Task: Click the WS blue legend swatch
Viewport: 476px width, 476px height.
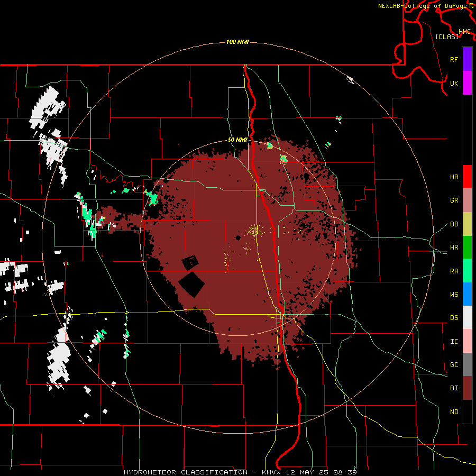Action: (x=467, y=294)
